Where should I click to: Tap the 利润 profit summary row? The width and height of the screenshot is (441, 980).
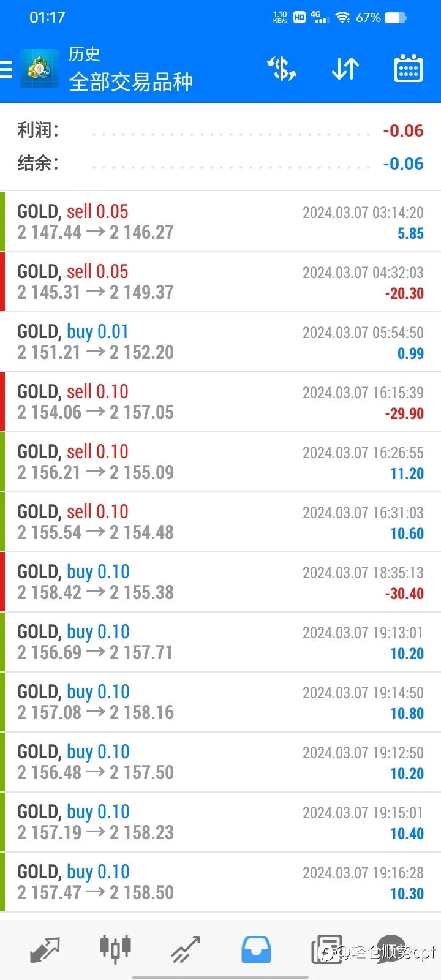click(221, 130)
